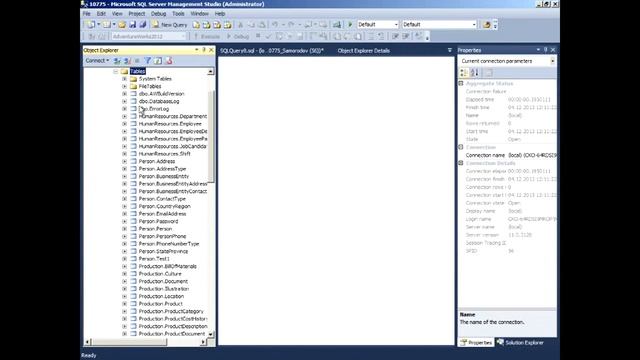Click the Filter funnel icon in Object Explorer

click(148, 60)
